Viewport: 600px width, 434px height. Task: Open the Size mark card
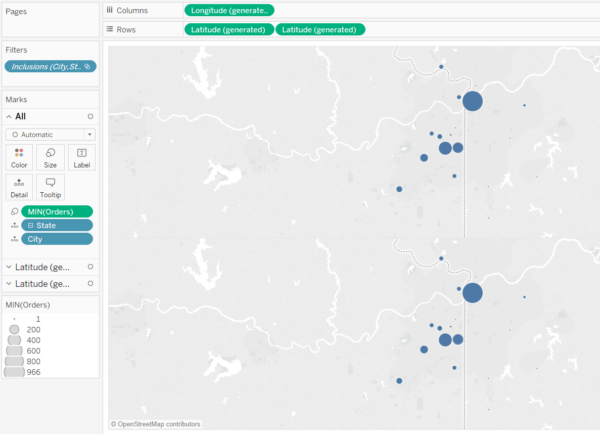pyautogui.click(x=50, y=157)
